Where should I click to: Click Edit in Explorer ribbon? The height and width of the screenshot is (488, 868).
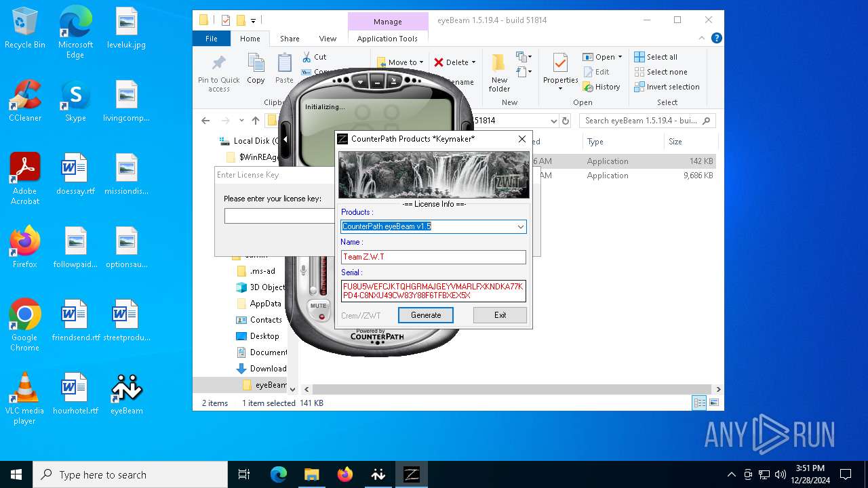[595, 72]
